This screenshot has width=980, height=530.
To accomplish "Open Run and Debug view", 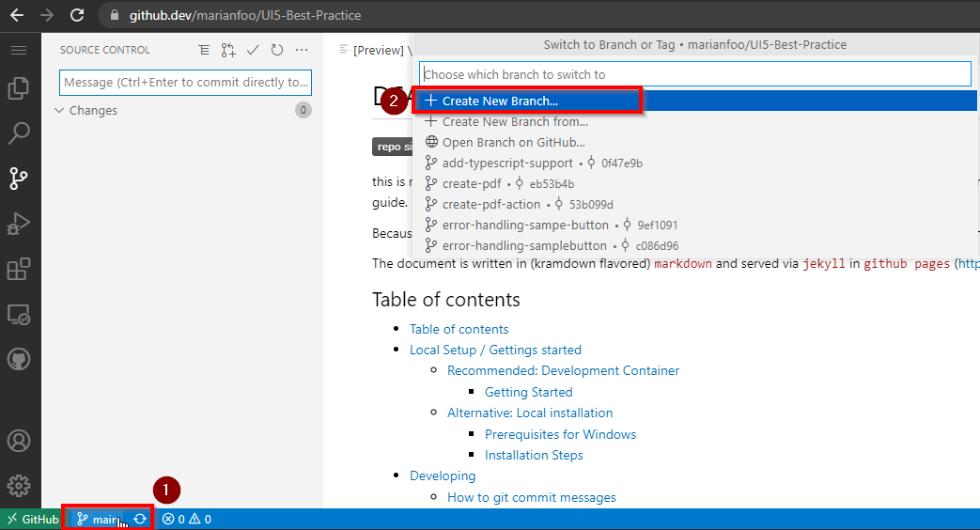I will [19, 223].
